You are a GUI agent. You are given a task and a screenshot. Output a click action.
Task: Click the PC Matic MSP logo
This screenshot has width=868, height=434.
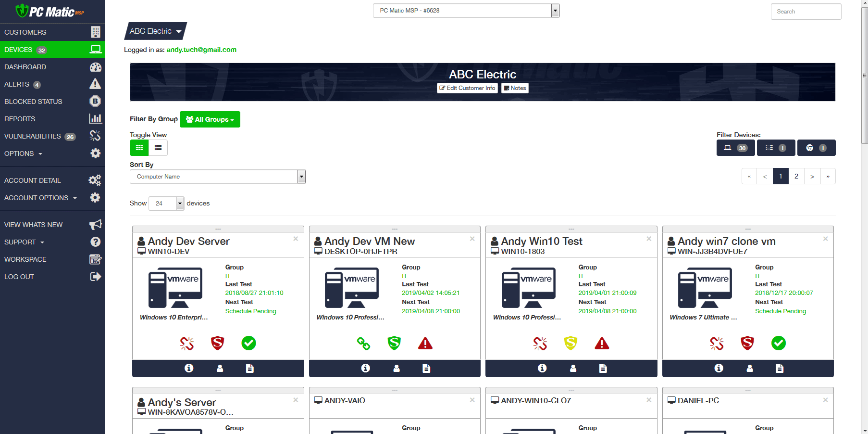[50, 11]
